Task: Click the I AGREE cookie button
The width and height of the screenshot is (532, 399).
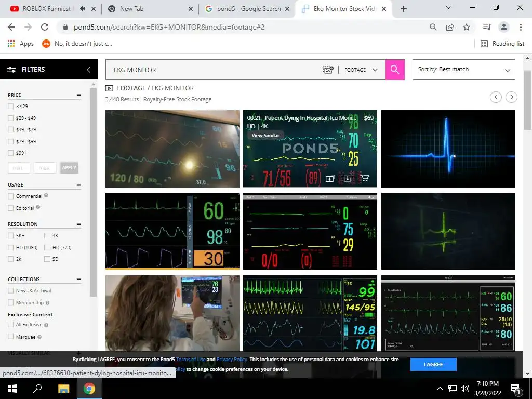Action: 433,364
